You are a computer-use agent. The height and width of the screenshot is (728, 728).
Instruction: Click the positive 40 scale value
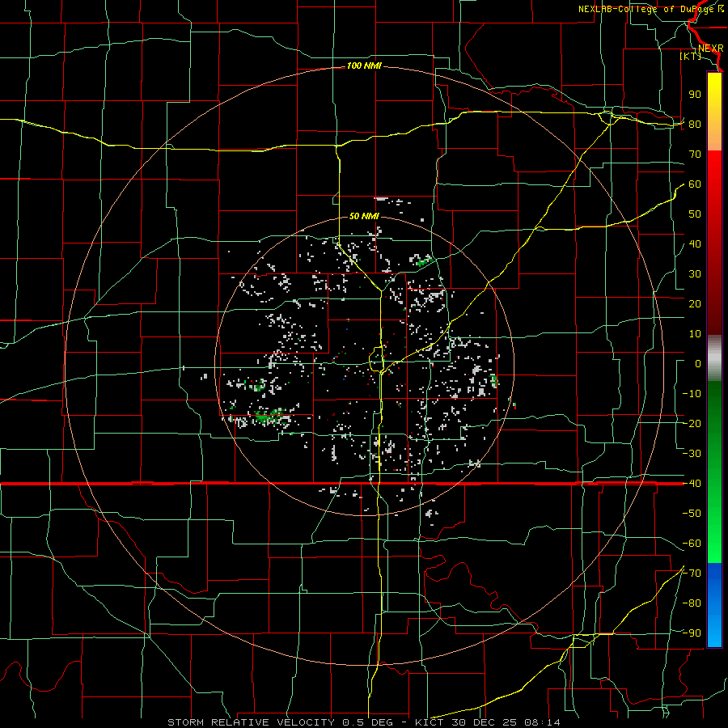click(x=695, y=244)
